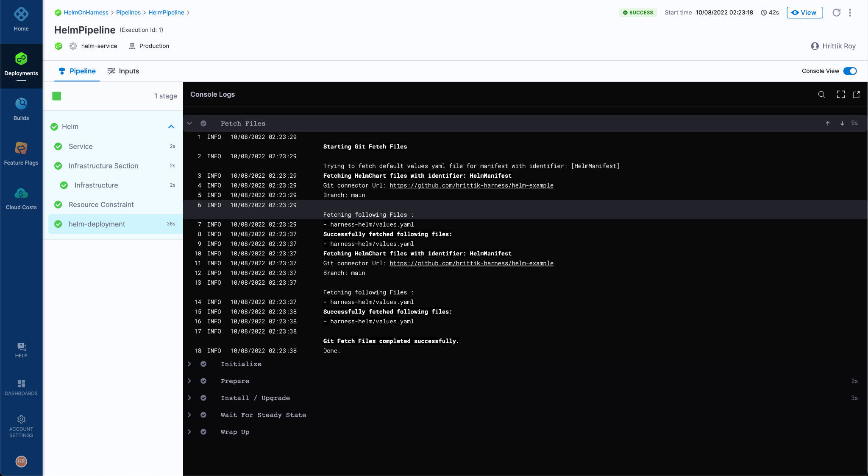This screenshot has width=868, height=476.
Task: Expand Console Logs to fullscreen
Action: 840,95
